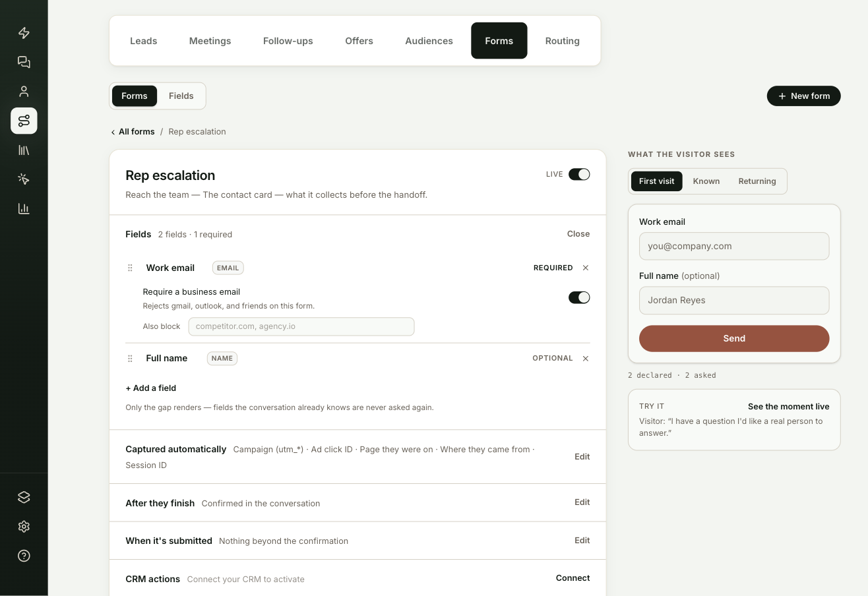Close the Fields section

tap(578, 234)
